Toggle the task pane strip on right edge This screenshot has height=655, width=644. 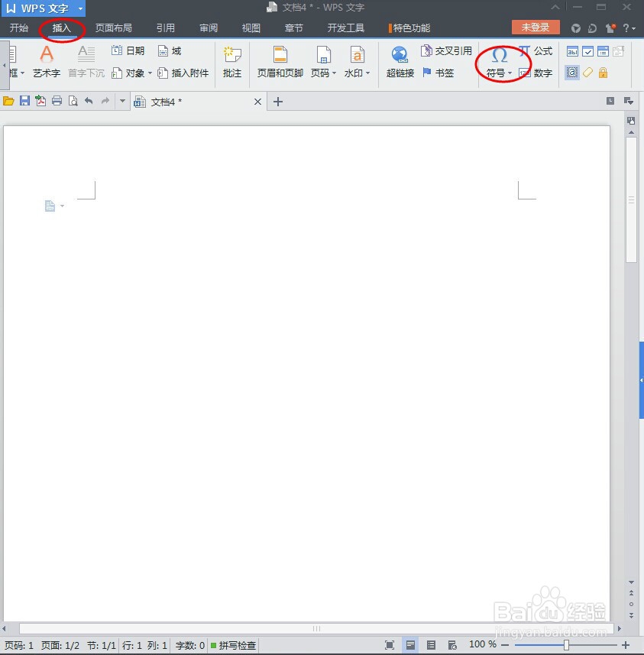pos(642,380)
